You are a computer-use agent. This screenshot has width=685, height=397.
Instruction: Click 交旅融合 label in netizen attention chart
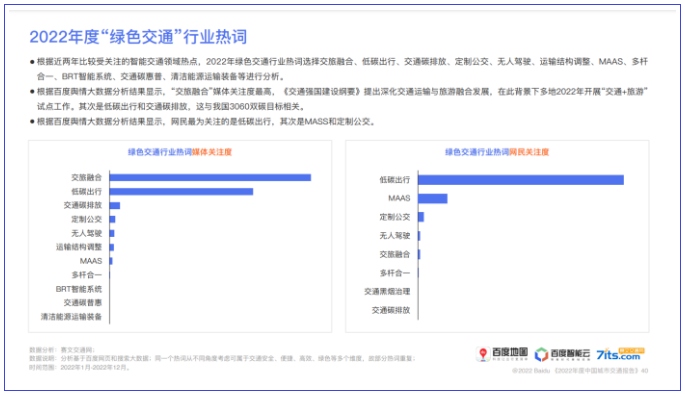point(395,254)
